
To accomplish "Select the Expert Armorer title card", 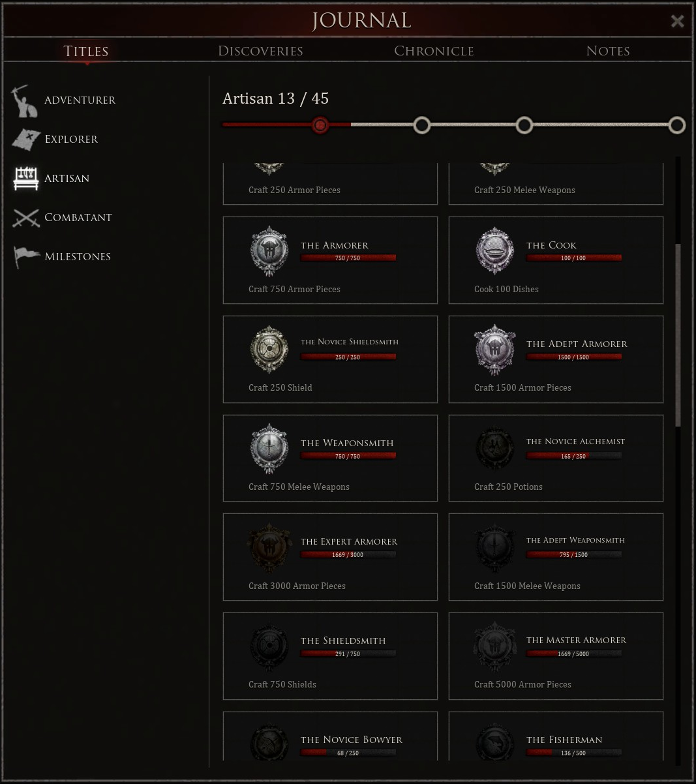I will pos(330,556).
